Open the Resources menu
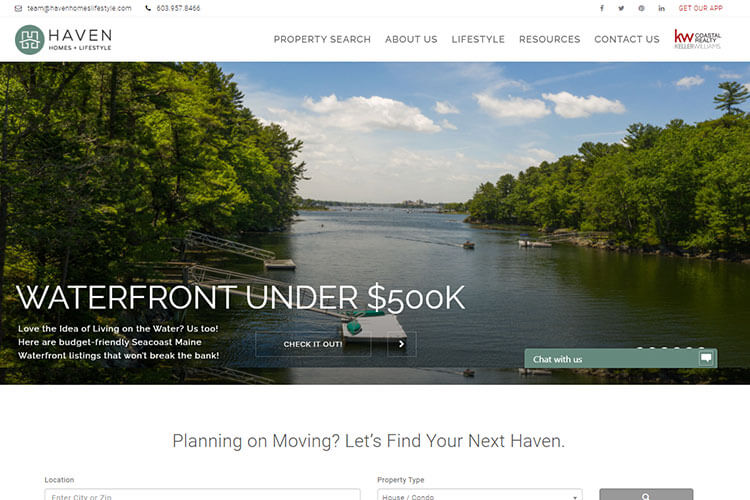The image size is (750, 500). coord(550,39)
